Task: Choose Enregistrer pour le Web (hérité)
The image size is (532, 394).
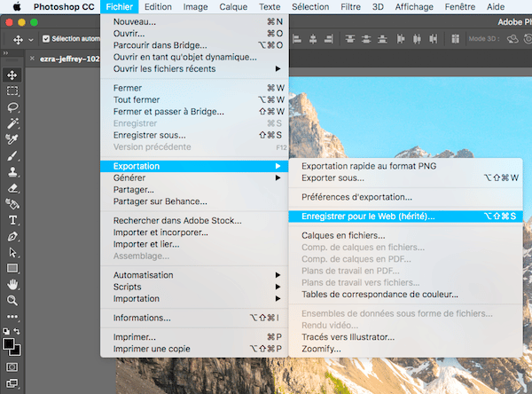Action: (368, 216)
